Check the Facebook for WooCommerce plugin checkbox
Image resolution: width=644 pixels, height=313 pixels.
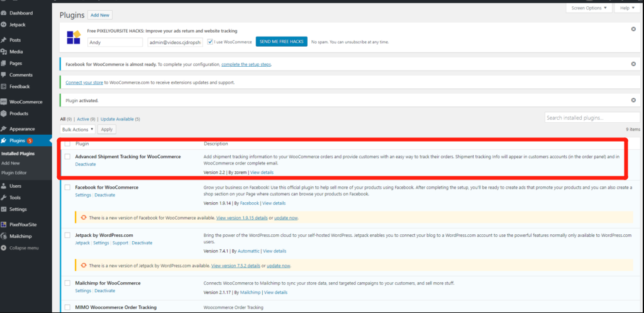click(67, 188)
